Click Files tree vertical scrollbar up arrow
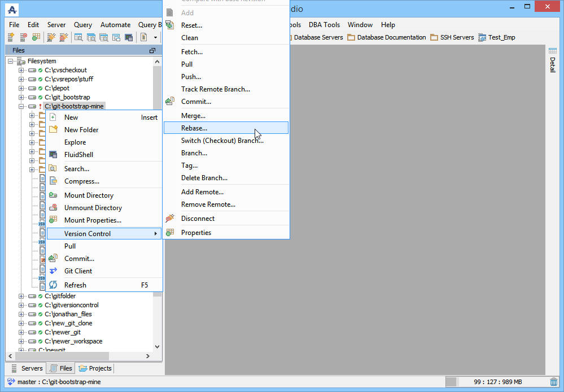The width and height of the screenshot is (564, 392). (x=157, y=62)
